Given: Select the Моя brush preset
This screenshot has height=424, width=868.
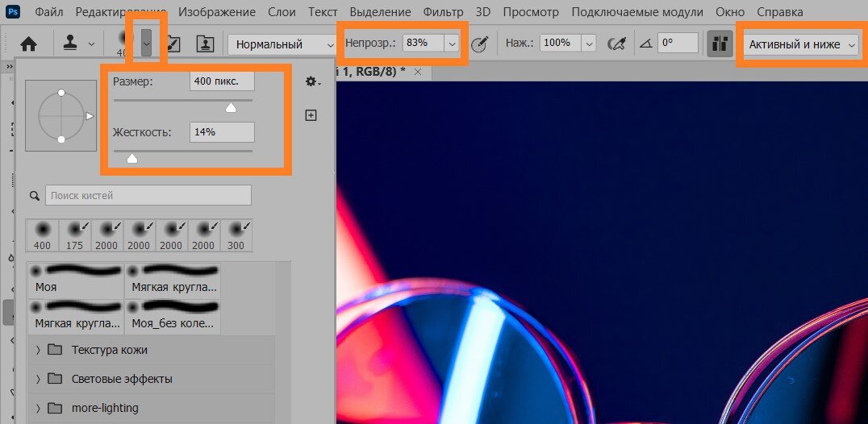Looking at the screenshot, I should coord(76,281).
